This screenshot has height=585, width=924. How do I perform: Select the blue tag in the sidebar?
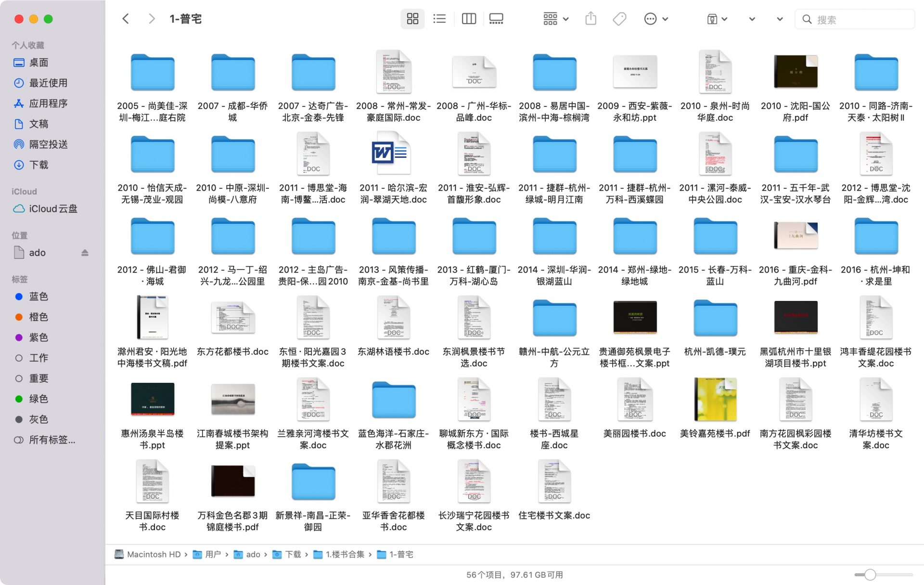point(38,297)
